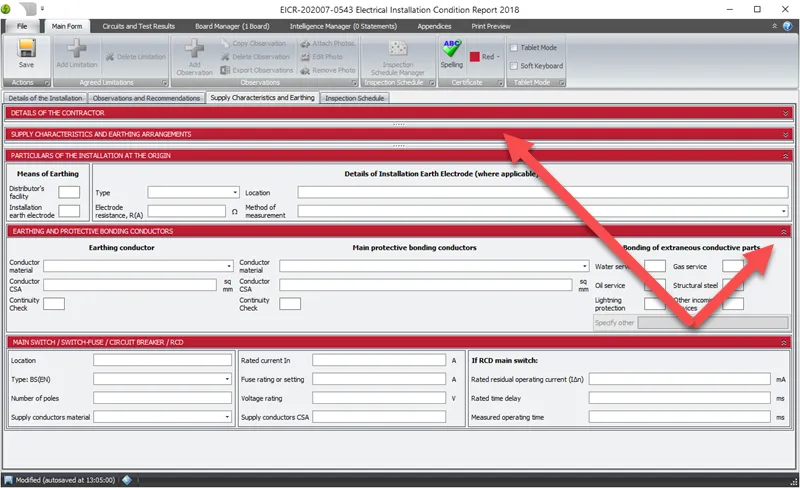Open the Supply conductors material dropdown
Viewport: 800px width, 488px height.
click(x=162, y=417)
